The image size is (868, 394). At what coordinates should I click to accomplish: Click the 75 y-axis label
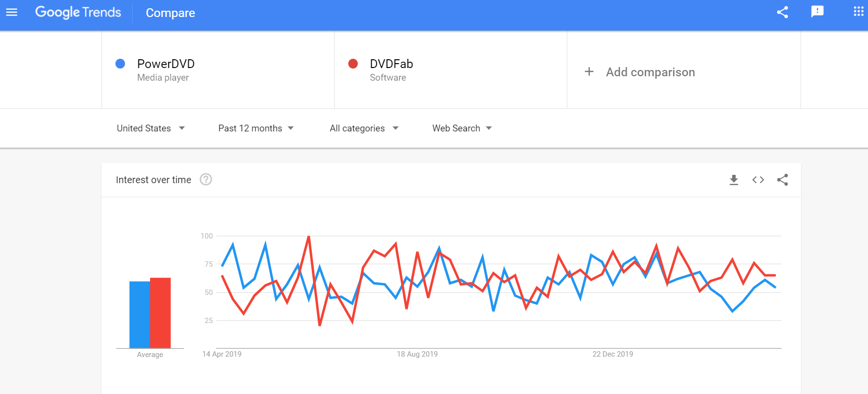tap(209, 264)
